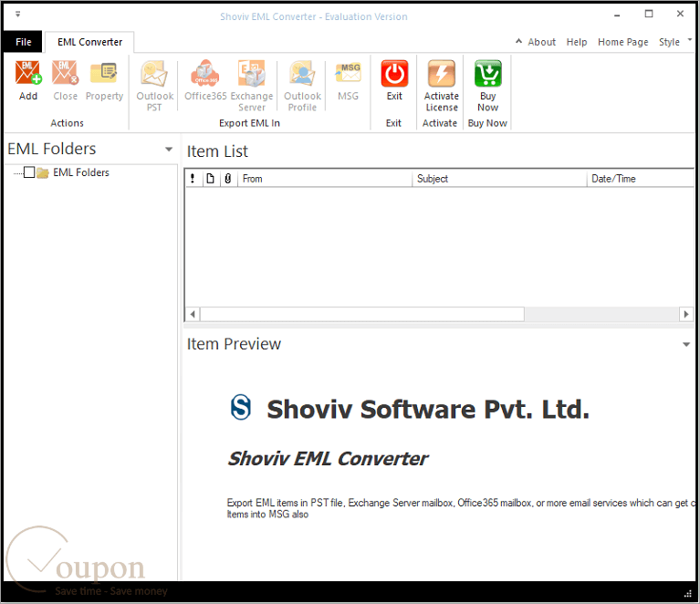Click the red Exit power icon
The image size is (700, 604).
click(x=394, y=73)
